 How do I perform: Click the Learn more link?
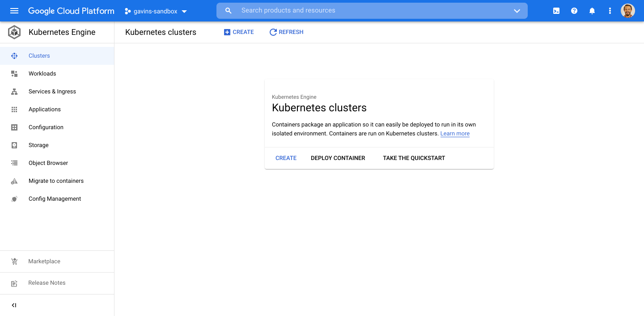(455, 134)
